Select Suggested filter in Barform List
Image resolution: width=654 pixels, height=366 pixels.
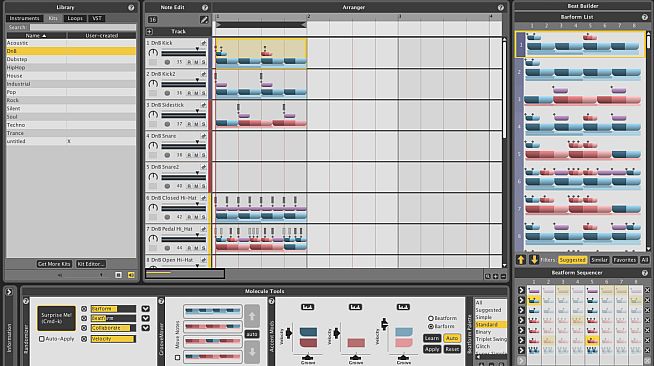click(x=573, y=260)
